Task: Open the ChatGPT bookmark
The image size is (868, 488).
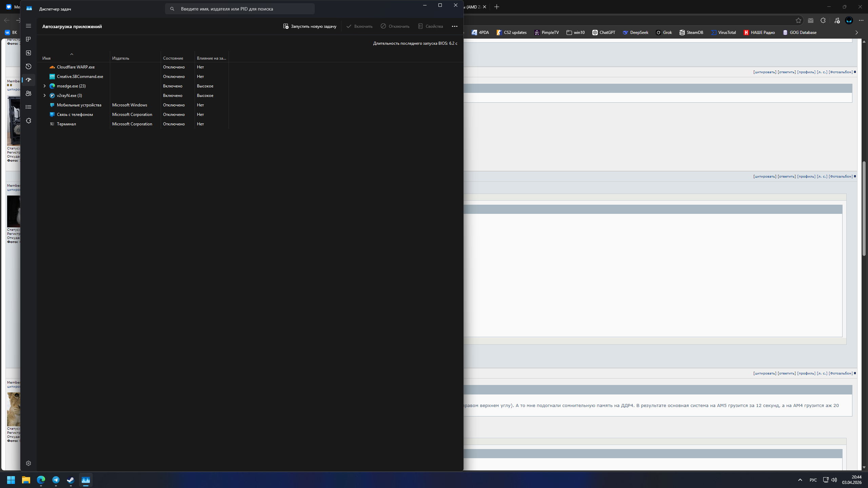Action: tap(604, 33)
